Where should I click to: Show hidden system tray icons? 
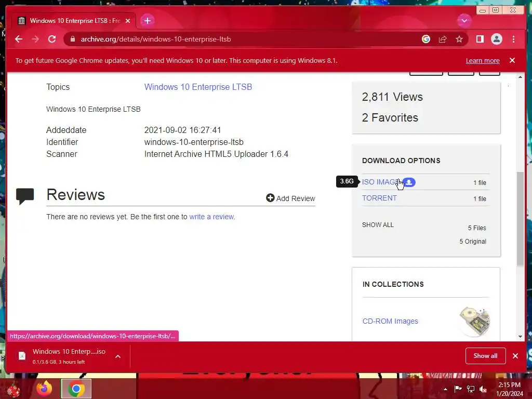(x=445, y=389)
